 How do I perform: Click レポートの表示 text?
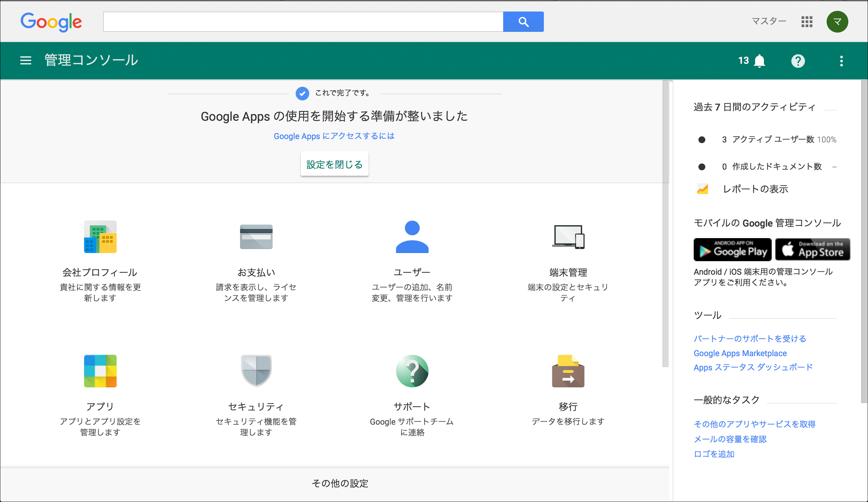(755, 189)
